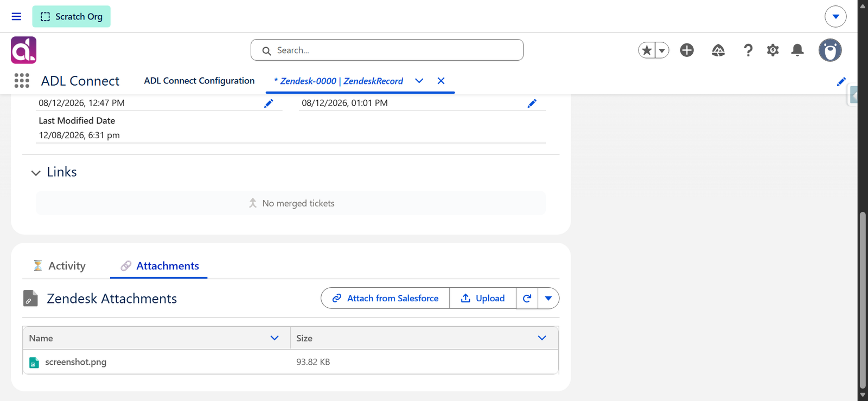This screenshot has width=868, height=401.
Task: Close the Zendesk-0000 tab
Action: click(x=441, y=81)
